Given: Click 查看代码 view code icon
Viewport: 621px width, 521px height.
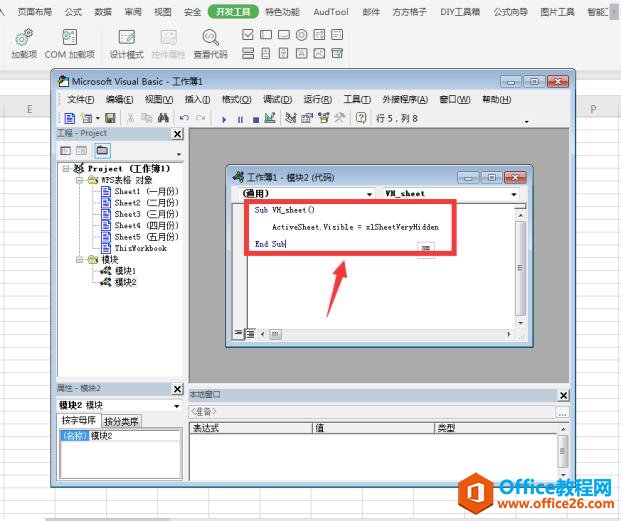Looking at the screenshot, I should pyautogui.click(x=210, y=44).
